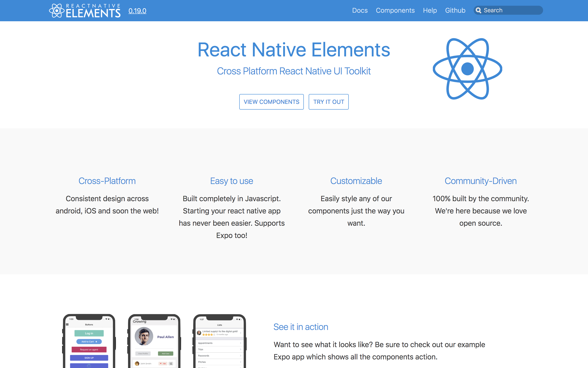Click the React Native Elements main heading
The height and width of the screenshot is (368, 588).
coord(294,50)
